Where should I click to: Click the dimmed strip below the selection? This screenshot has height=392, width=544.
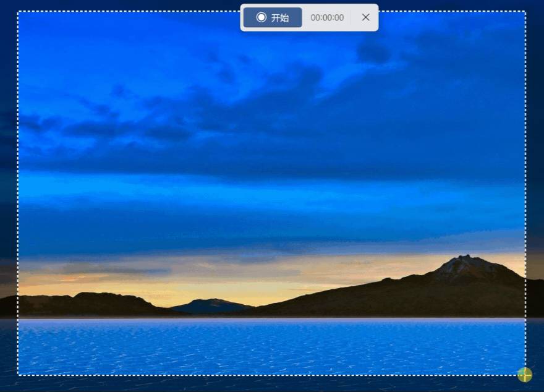[271, 384]
